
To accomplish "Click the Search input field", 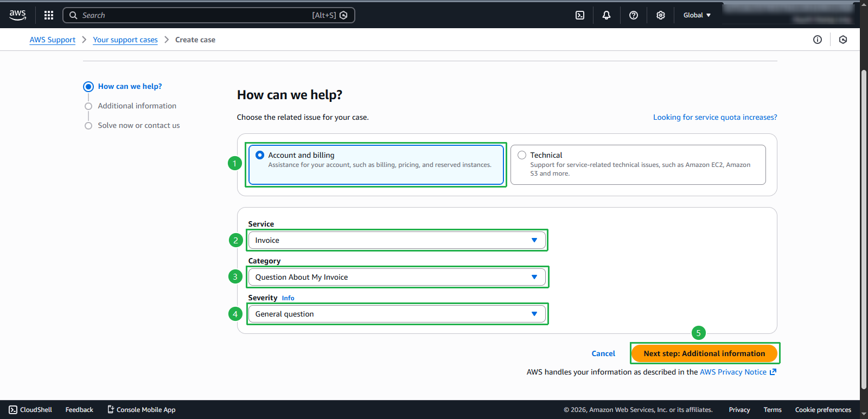I will 209,15.
